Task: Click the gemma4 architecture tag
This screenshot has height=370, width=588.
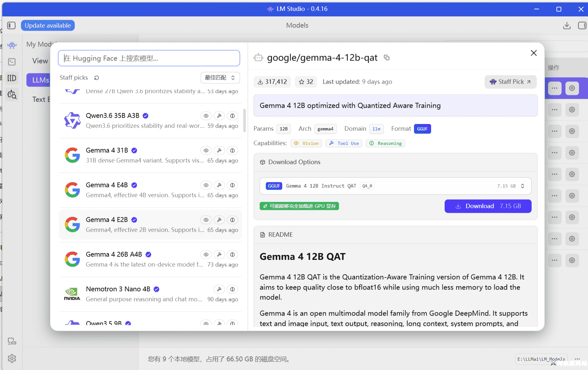Action: [325, 129]
